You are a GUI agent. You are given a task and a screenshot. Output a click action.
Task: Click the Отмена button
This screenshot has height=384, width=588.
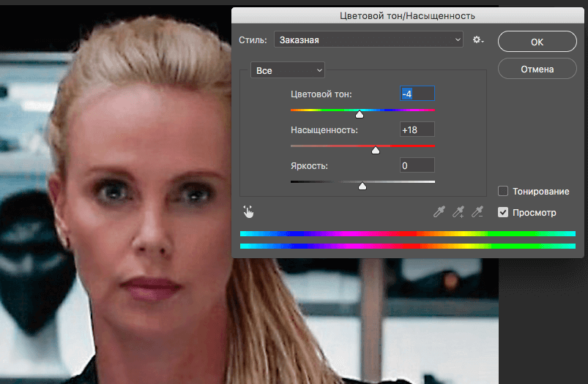click(537, 69)
